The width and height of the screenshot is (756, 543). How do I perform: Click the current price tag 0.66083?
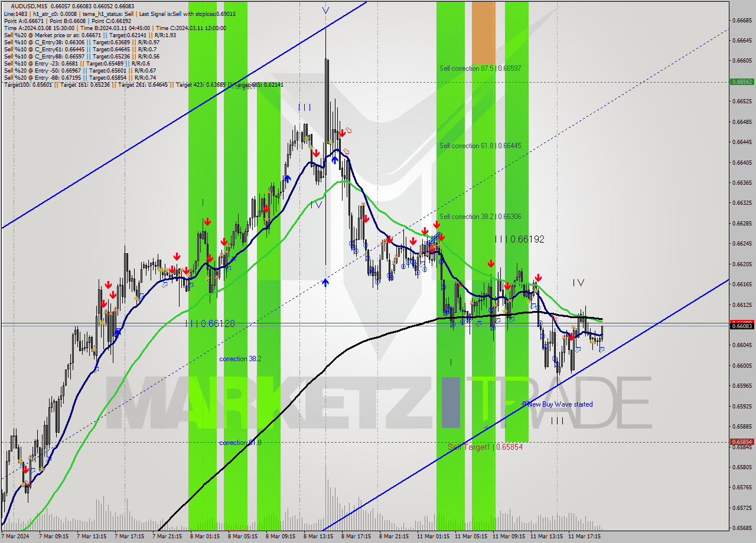(x=742, y=326)
